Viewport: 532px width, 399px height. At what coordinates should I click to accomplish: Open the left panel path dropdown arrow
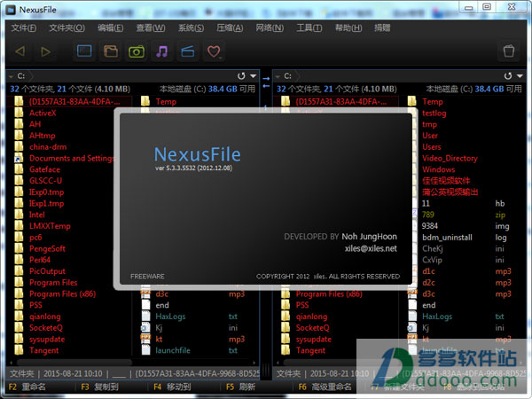point(253,76)
